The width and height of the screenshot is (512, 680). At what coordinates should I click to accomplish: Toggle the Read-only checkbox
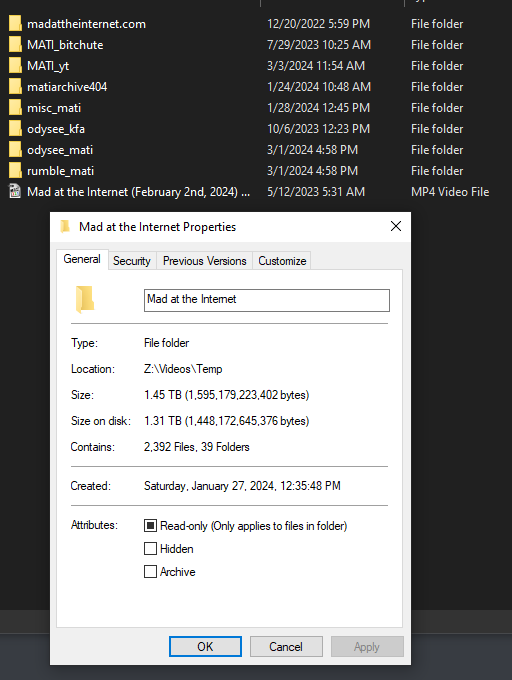[150, 526]
